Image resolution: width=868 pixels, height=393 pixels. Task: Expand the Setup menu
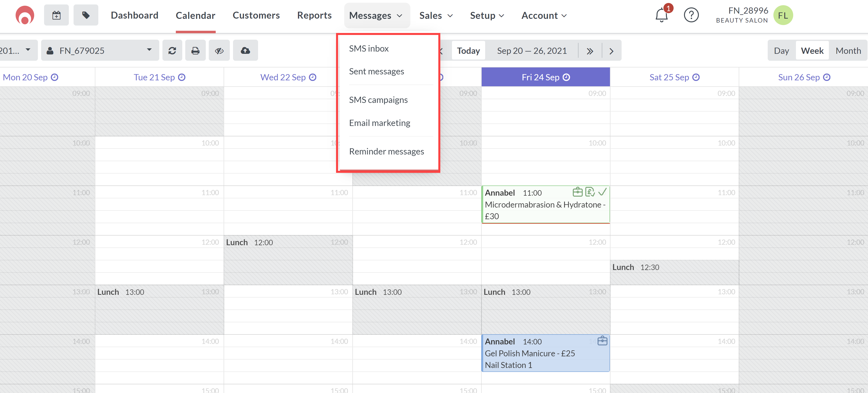click(x=487, y=15)
